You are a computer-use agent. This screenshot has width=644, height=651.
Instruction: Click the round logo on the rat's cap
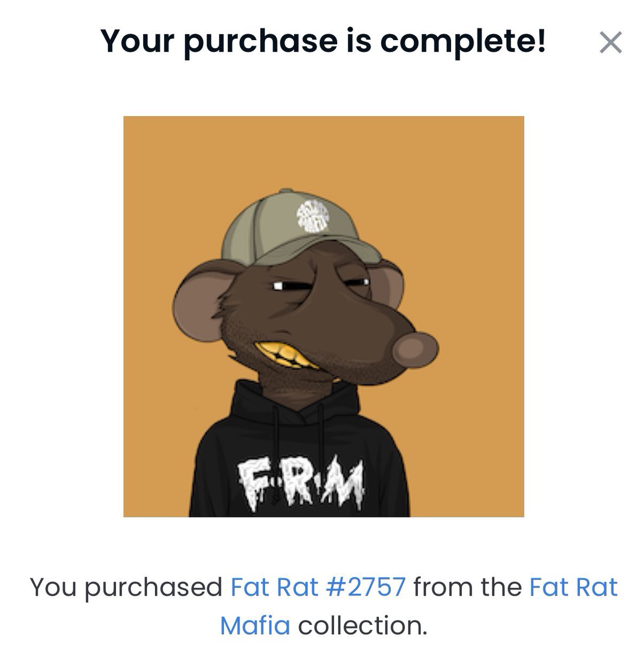313,215
